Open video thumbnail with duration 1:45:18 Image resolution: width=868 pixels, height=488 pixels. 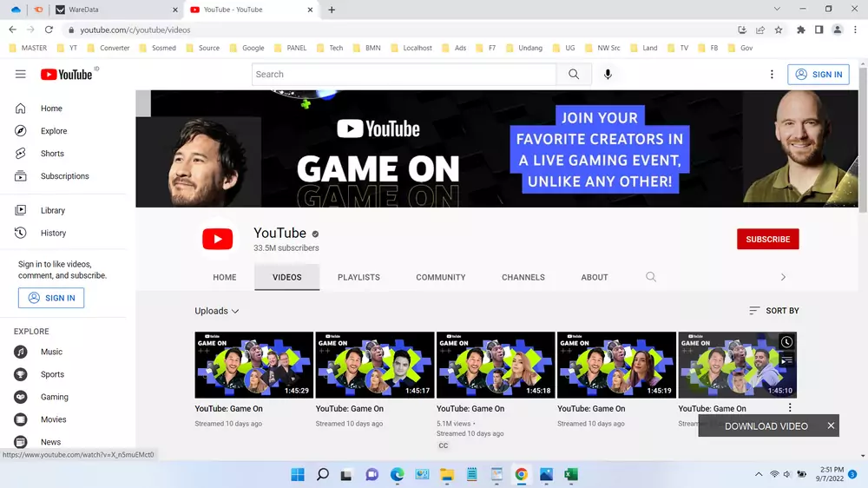coord(496,365)
